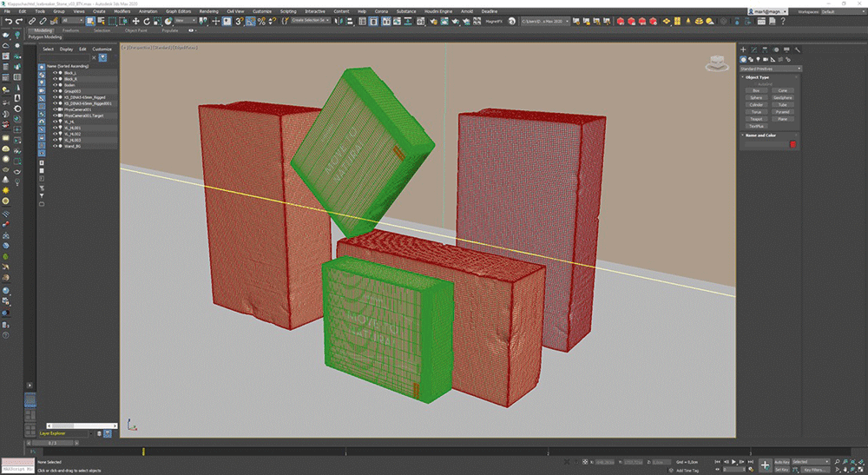Viewport: 868px width, 475px height.
Task: Open the Workspaces Default dropdown
Action: point(841,11)
